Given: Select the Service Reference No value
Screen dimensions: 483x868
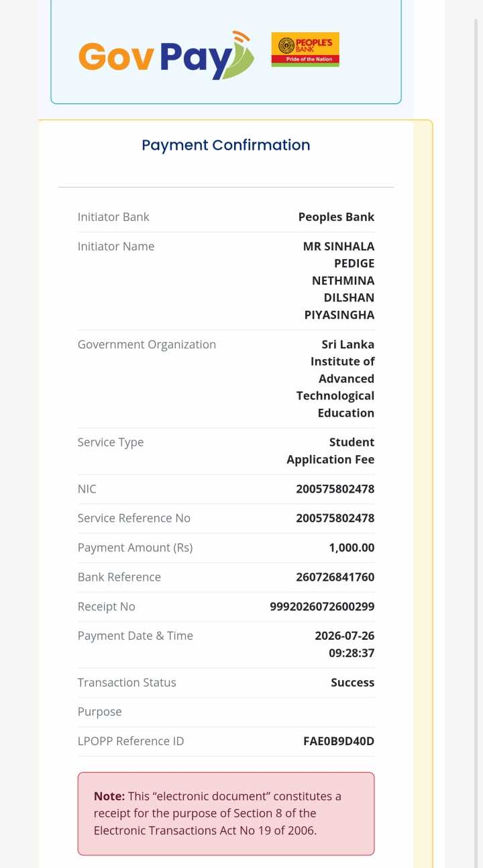Looking at the screenshot, I should [335, 518].
